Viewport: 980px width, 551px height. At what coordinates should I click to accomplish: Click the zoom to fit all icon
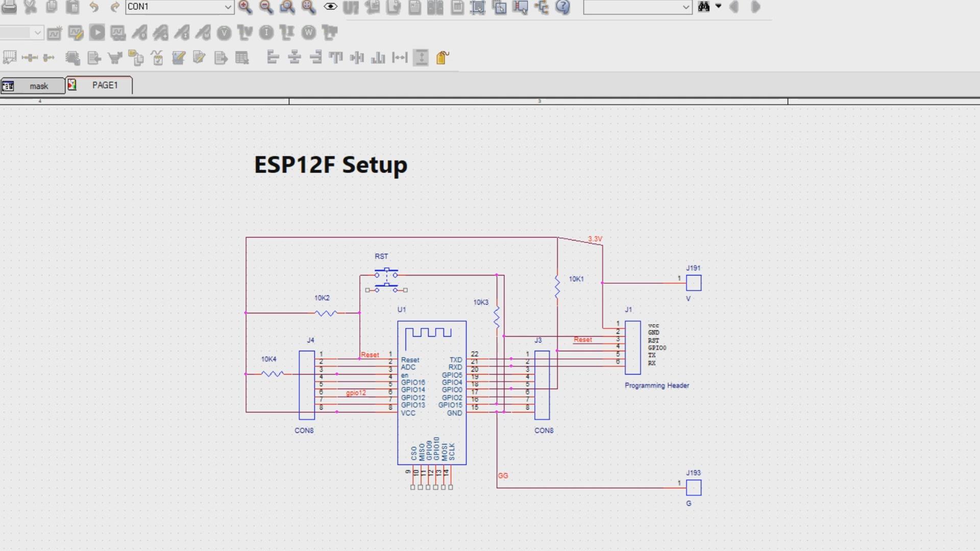(x=308, y=7)
